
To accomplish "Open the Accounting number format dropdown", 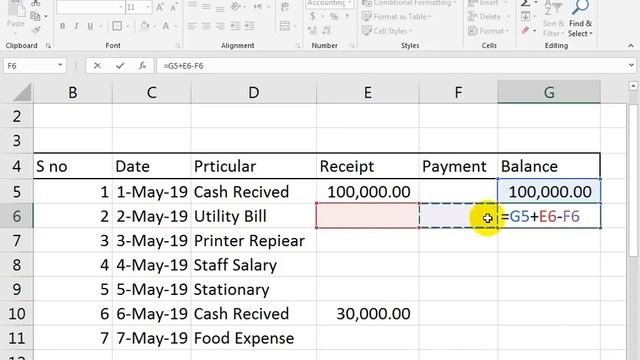I will point(349,3).
